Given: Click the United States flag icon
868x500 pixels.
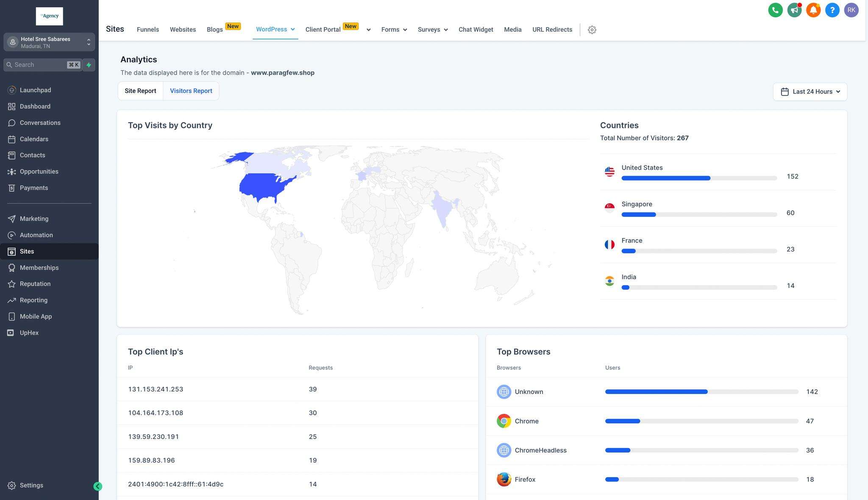Looking at the screenshot, I should pos(609,172).
